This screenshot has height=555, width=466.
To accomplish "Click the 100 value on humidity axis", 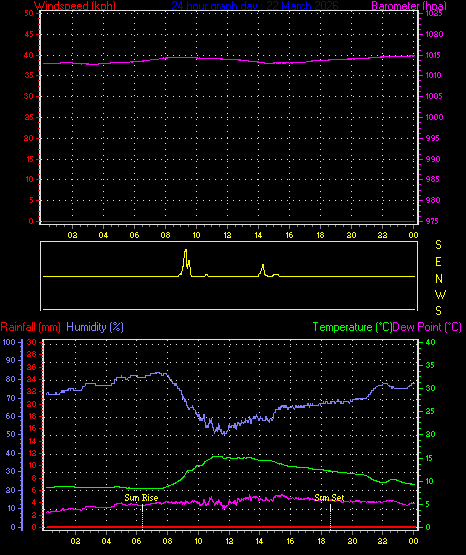I will point(9,342).
